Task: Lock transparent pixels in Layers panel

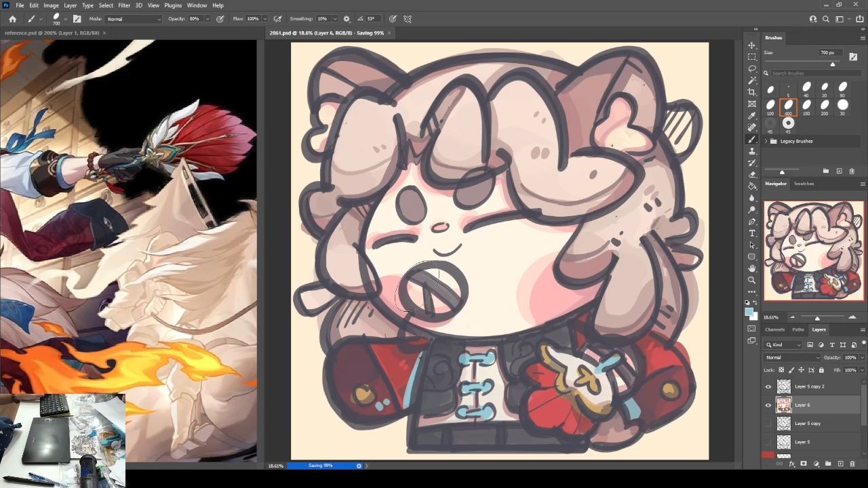Action: pos(781,370)
